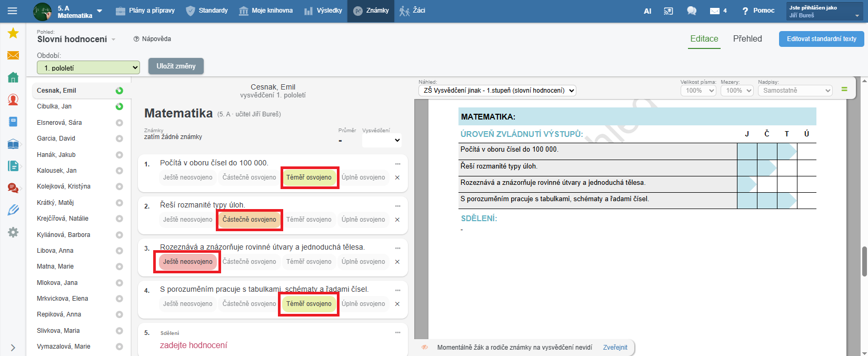Click the 'Zveřejnit' link
Screen dimensions: 868x356
click(x=615, y=348)
